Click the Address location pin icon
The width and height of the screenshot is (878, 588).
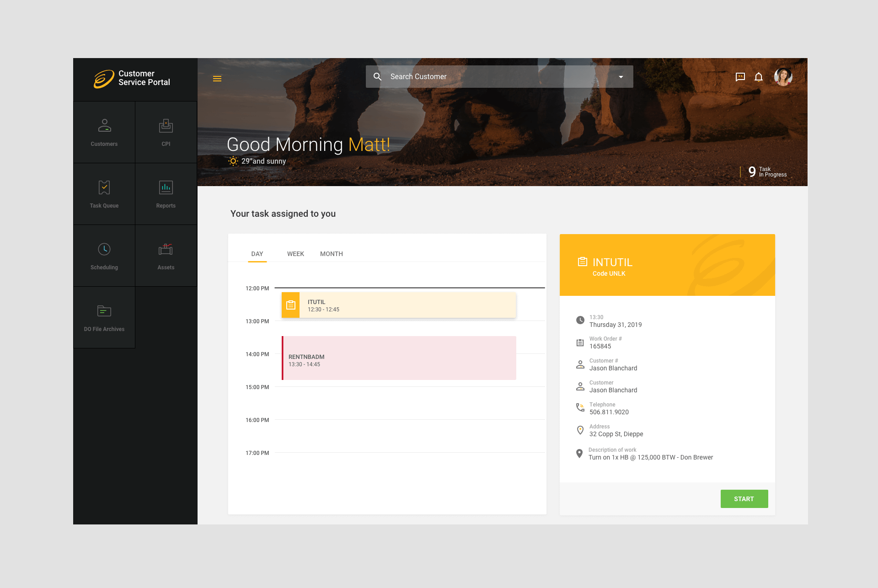coord(580,430)
